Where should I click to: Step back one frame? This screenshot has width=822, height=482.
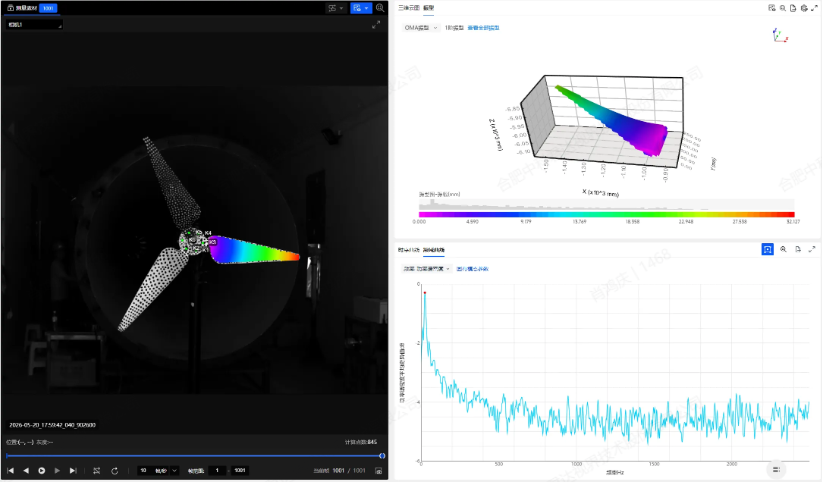click(x=26, y=470)
